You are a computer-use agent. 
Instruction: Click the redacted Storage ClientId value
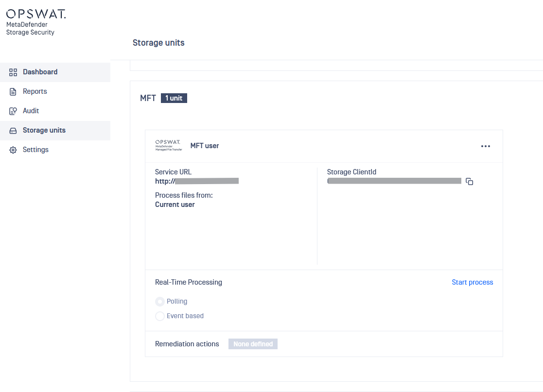[394, 181]
